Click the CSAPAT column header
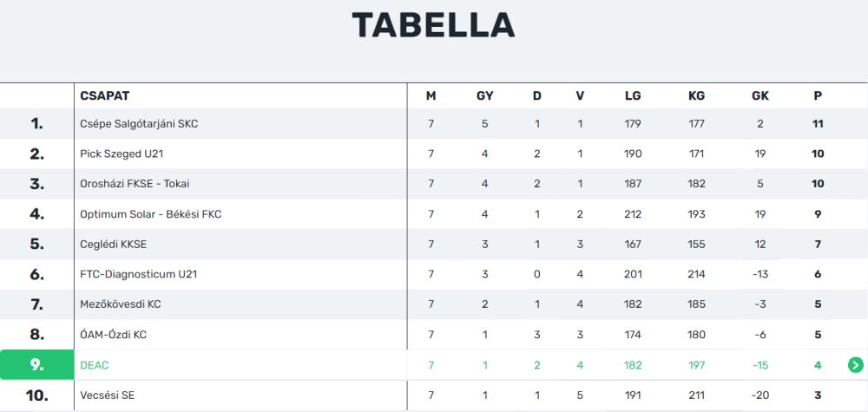 tap(104, 96)
